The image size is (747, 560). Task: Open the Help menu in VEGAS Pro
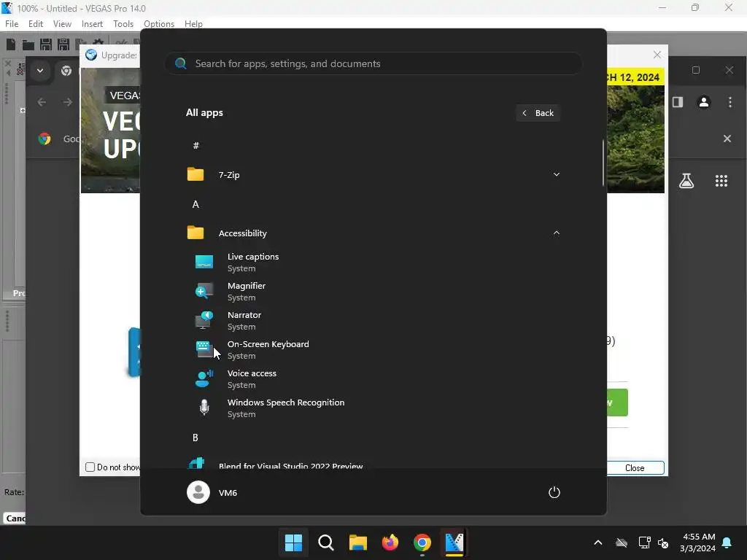click(x=193, y=24)
